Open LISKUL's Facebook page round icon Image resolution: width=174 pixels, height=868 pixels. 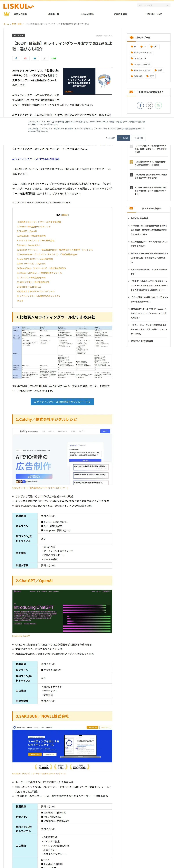pos(141,105)
